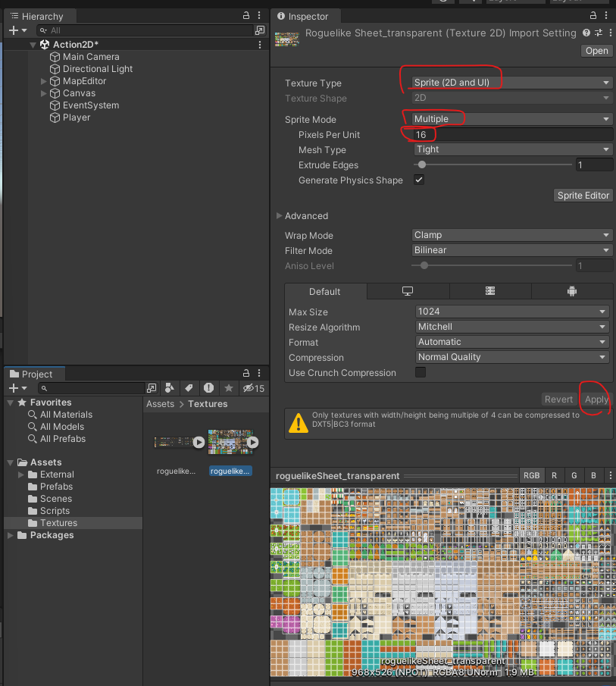This screenshot has height=686, width=616.
Task: Open the Wrap Mode dropdown
Action: point(511,235)
